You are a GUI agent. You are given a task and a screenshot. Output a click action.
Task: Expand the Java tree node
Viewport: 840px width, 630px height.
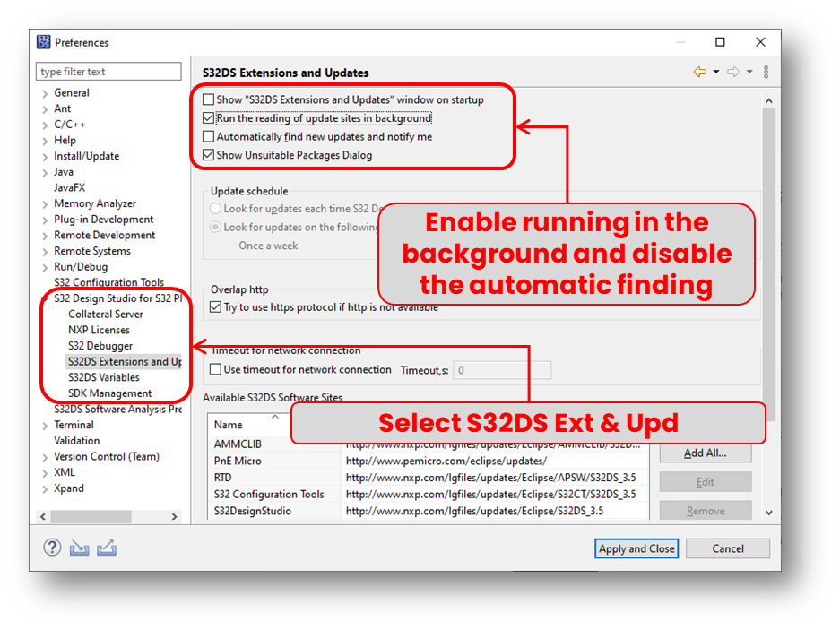coord(45,172)
